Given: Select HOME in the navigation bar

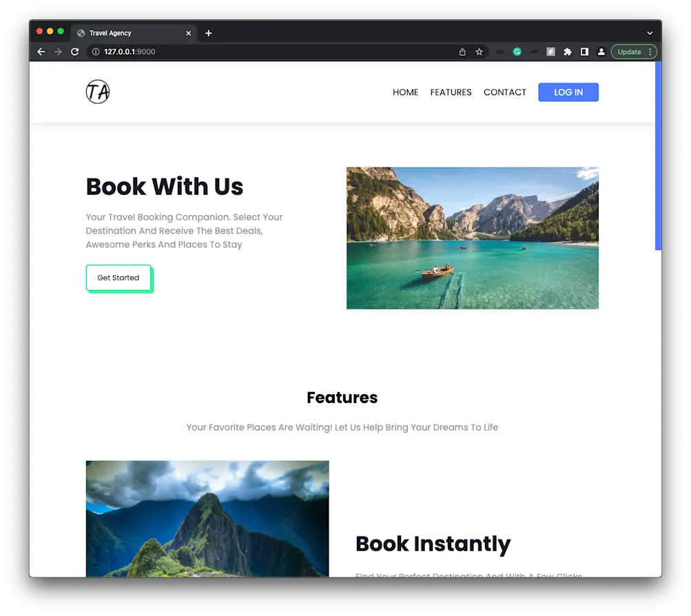Looking at the screenshot, I should [405, 92].
